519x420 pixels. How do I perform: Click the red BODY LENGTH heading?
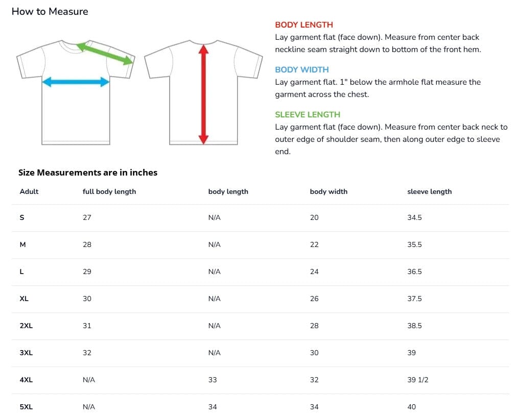pyautogui.click(x=303, y=24)
